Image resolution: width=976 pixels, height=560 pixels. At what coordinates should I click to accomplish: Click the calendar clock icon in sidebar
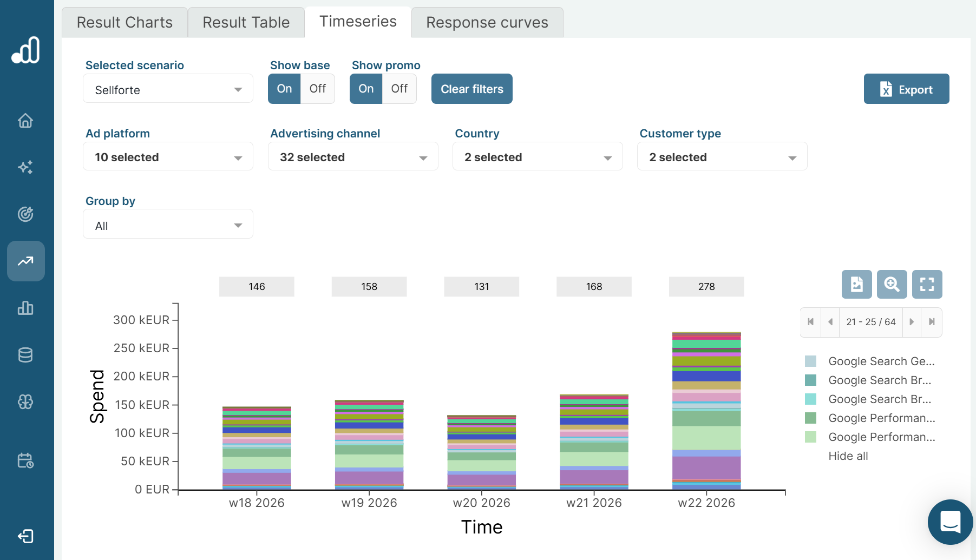click(x=25, y=460)
